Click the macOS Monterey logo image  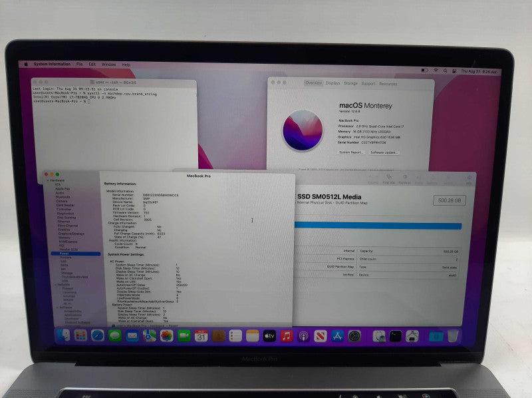[303, 130]
